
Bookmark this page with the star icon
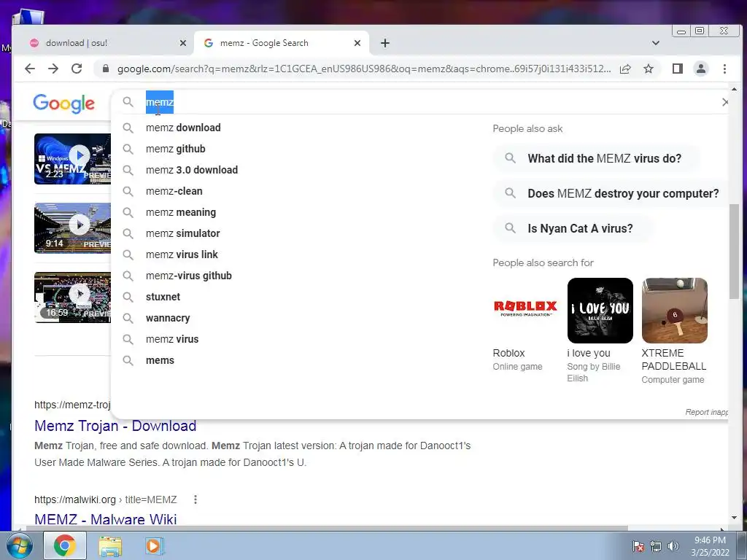click(649, 69)
